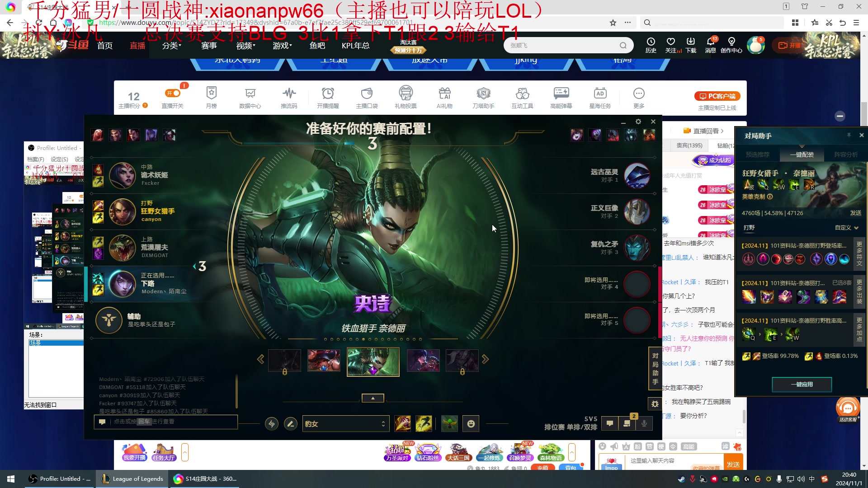Click the Flash summoner spell icon
This screenshot has width=868, height=488.
coord(424,423)
